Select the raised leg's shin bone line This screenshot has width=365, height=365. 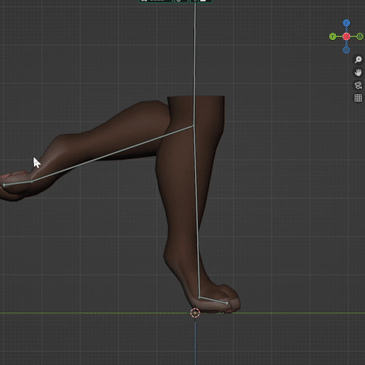tap(112, 154)
